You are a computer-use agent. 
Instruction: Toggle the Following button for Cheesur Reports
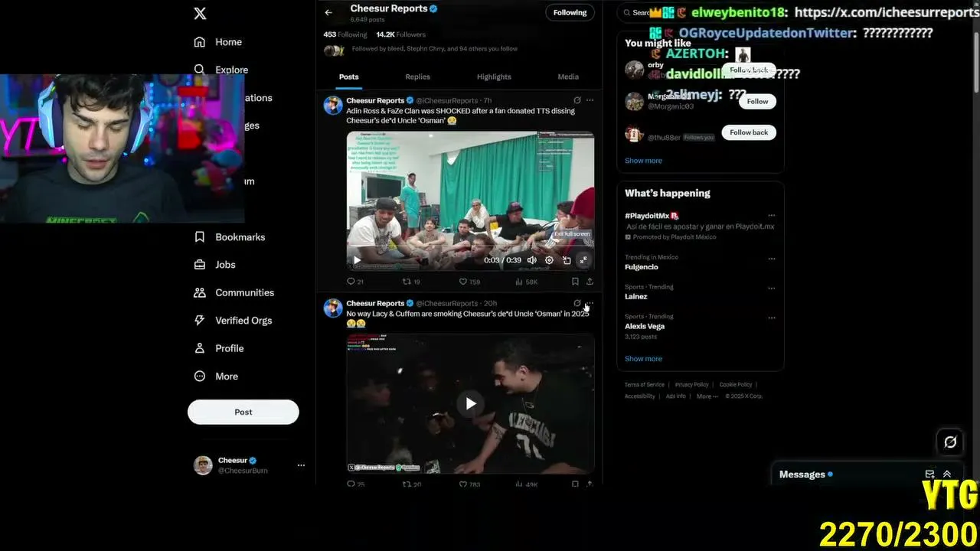click(x=570, y=12)
